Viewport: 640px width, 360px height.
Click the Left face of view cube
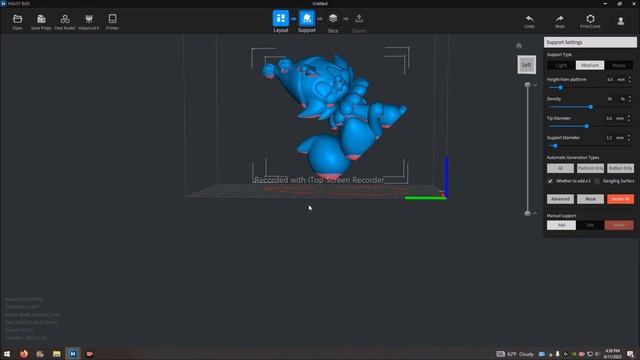click(527, 64)
